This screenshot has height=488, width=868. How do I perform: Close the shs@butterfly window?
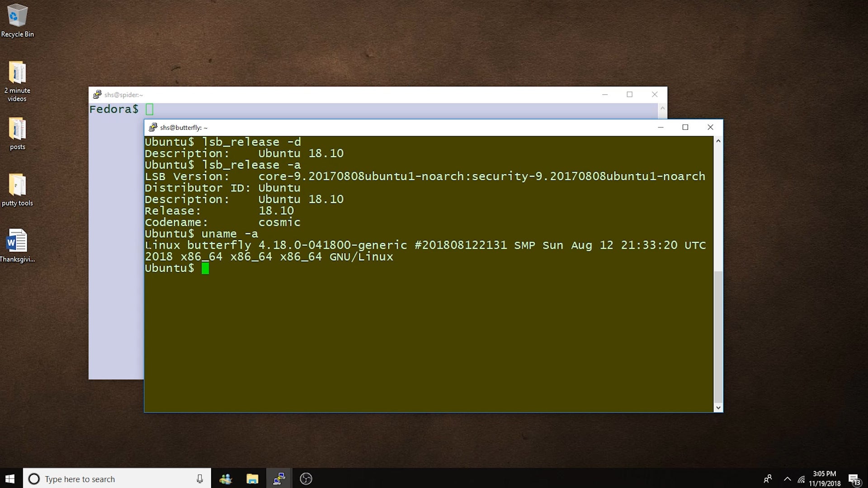[710, 127]
